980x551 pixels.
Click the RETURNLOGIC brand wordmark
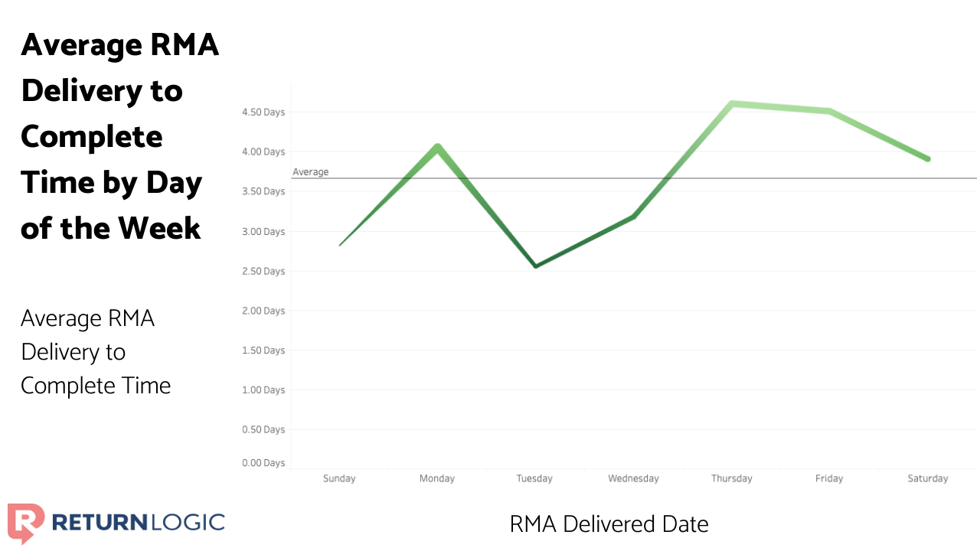point(138,523)
